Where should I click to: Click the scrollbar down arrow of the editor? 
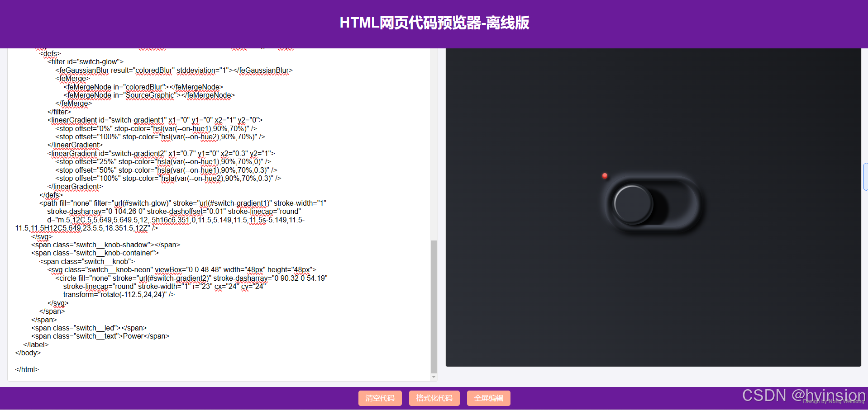(434, 377)
